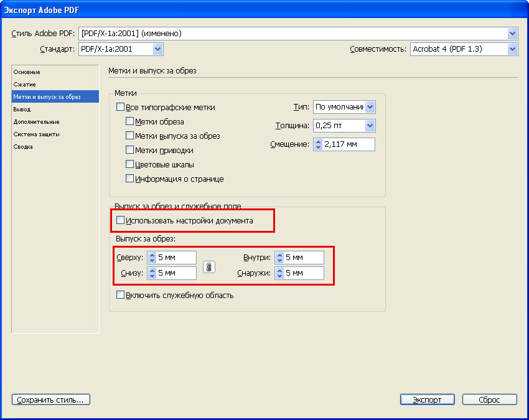Screen dimensions: 529x420
Task: Check the 'Метки обреза' option
Action: pos(129,121)
